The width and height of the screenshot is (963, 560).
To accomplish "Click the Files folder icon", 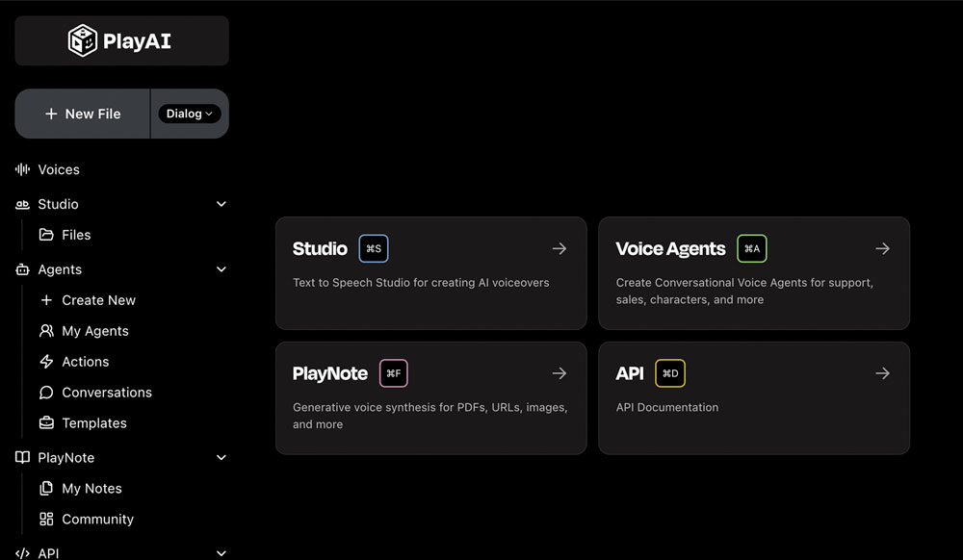I will [46, 235].
